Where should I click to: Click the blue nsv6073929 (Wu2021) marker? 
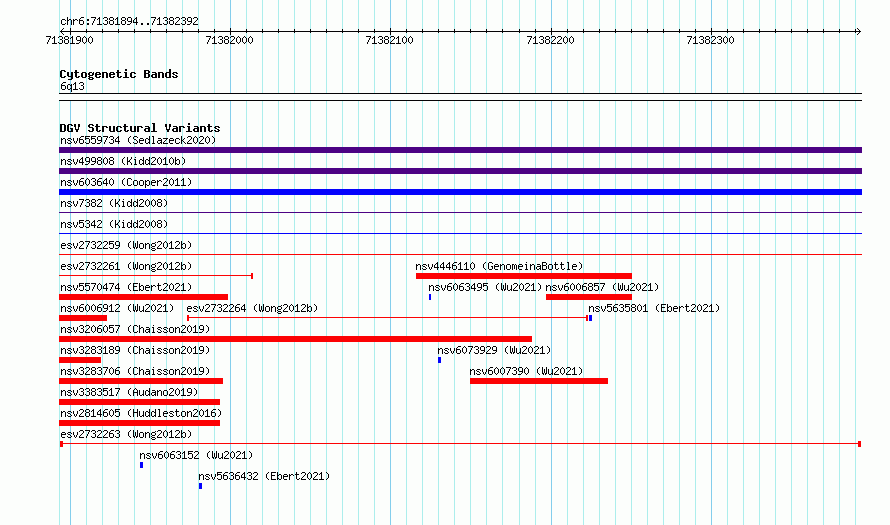point(439,360)
